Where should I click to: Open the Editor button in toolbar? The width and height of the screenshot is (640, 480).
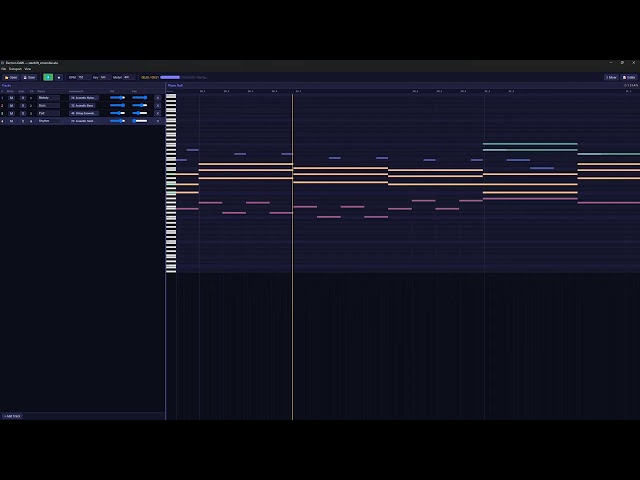click(629, 77)
